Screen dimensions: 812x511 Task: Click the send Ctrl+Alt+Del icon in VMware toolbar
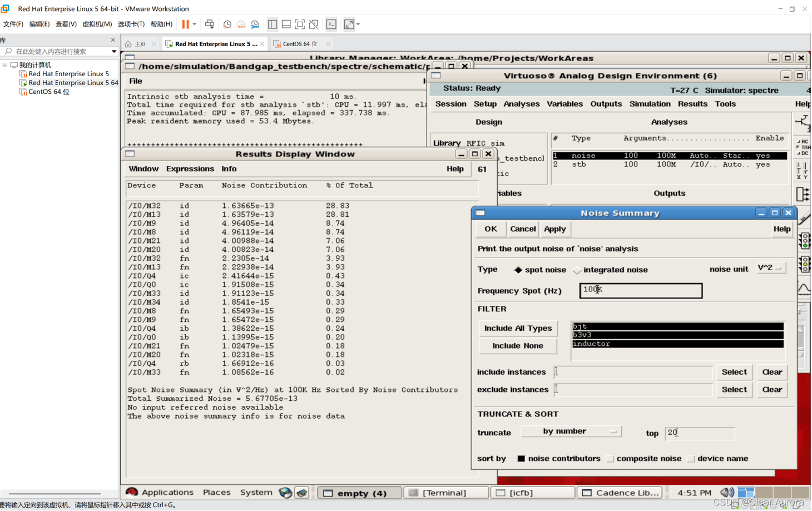coord(210,24)
